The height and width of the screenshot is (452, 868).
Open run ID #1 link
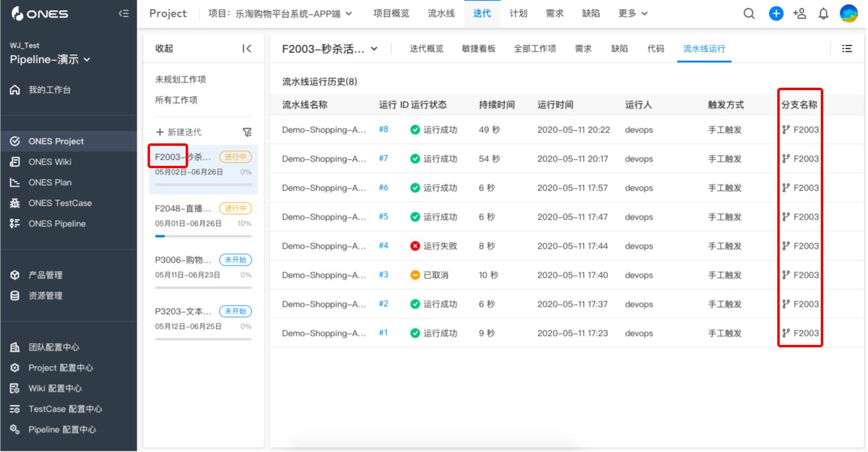(x=383, y=332)
